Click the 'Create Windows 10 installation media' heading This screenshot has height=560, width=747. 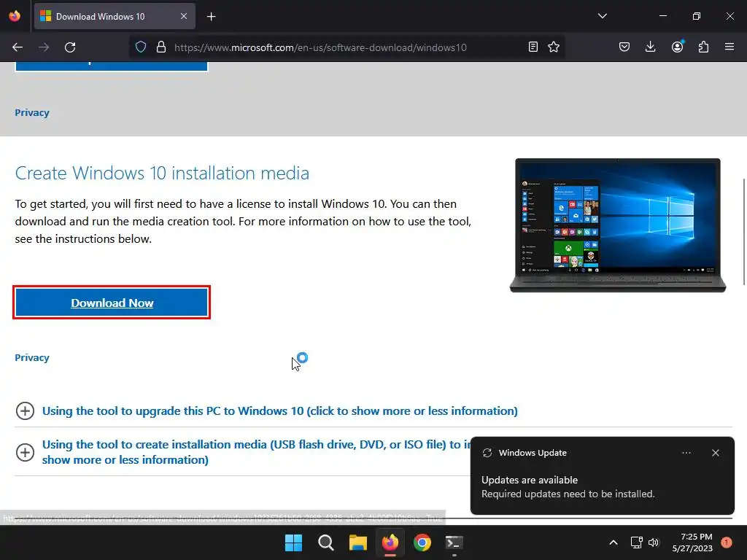pos(162,173)
